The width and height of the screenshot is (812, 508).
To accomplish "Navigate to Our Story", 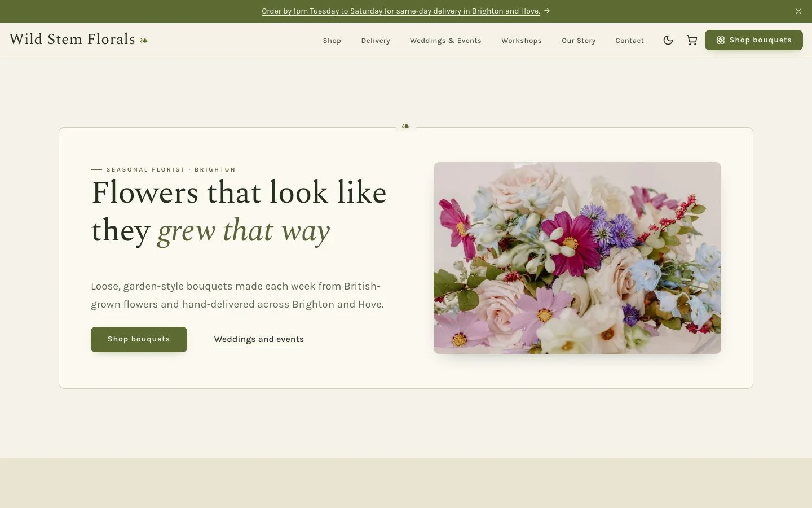I will point(579,41).
